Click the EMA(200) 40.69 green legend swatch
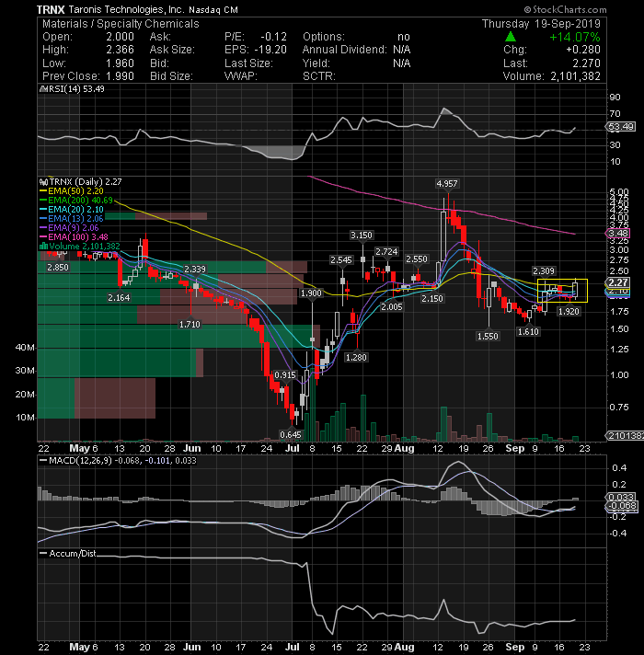 tap(43, 201)
